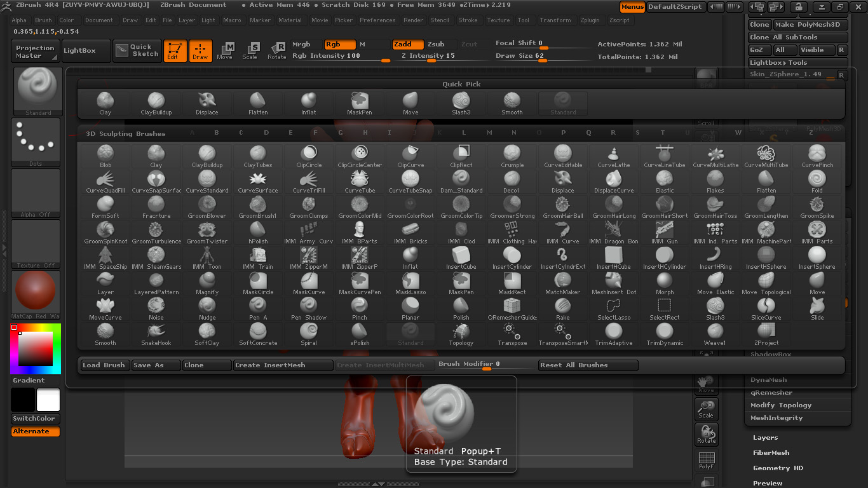Open the Zplugin menu
868x488 pixels.
tap(592, 20)
